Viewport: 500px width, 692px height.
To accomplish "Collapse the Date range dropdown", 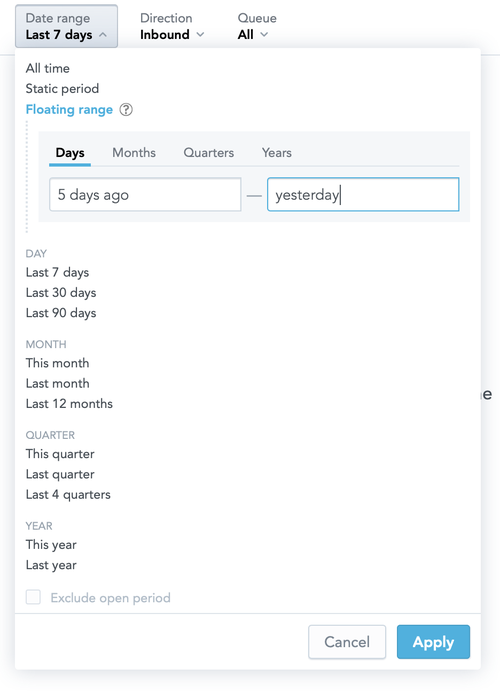I will 67,26.
